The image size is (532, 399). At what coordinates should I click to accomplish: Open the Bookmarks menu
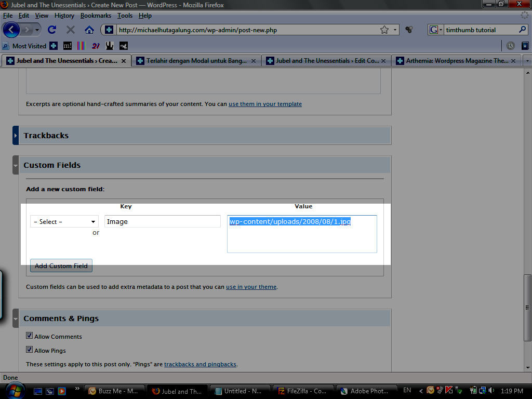coord(96,16)
